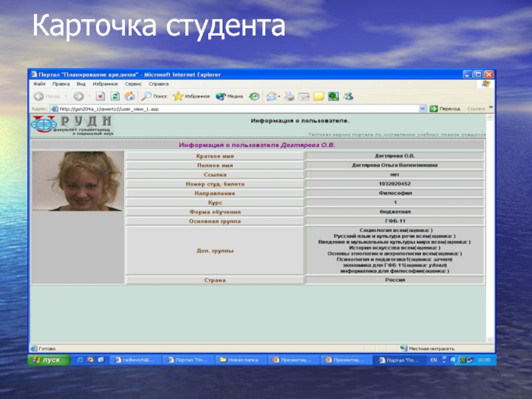This screenshot has width=532, height=399.
Task: Open the Back button history dropdown arrow
Action: click(66, 96)
